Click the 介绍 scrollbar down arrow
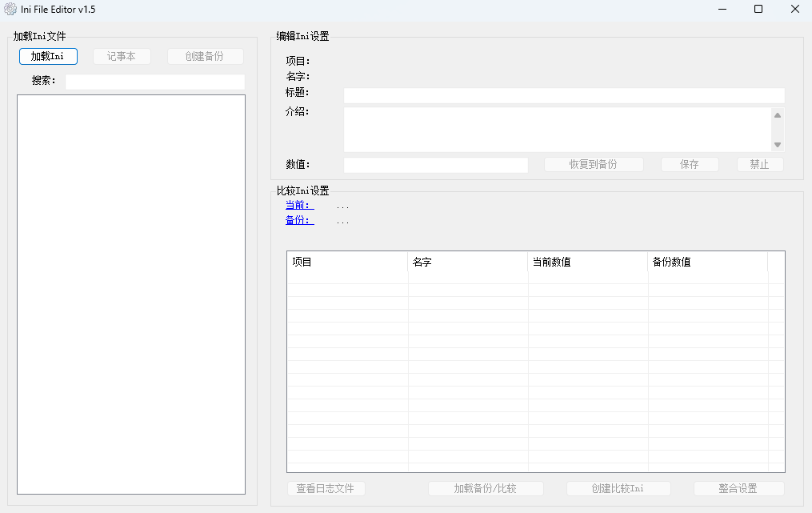 tap(778, 145)
